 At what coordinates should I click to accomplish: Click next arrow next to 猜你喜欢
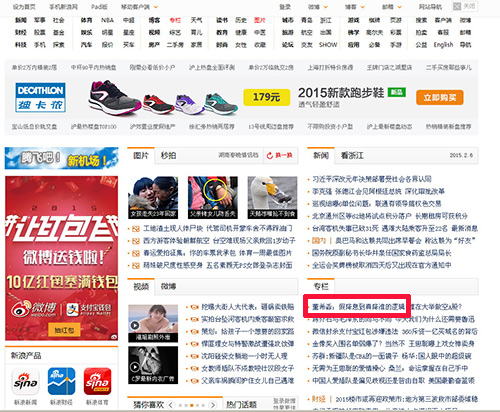[212, 405]
